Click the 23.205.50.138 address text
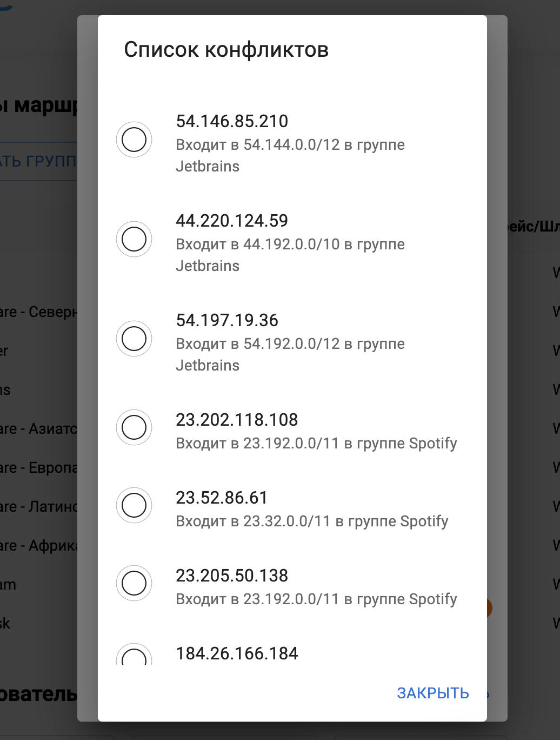The height and width of the screenshot is (740, 560). [x=232, y=576]
